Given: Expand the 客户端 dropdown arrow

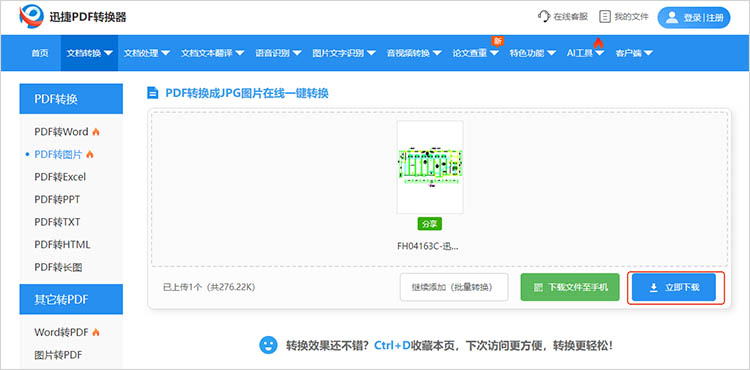Looking at the screenshot, I should (649, 53).
